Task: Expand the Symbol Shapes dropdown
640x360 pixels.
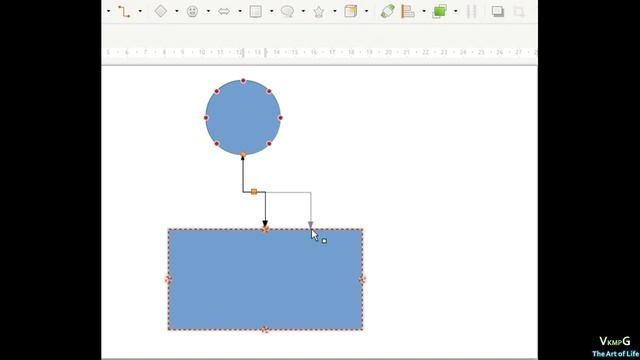Action: tap(208, 11)
